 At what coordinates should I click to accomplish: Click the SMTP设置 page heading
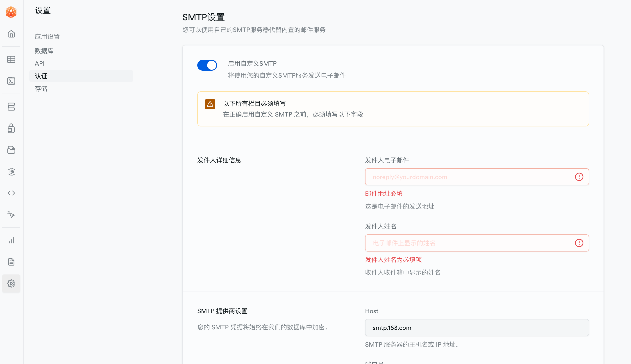click(x=203, y=17)
